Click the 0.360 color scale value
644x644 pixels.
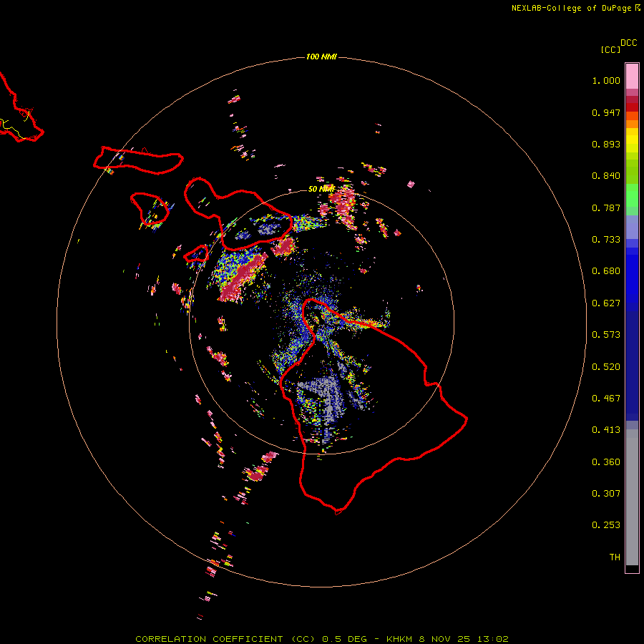[x=606, y=462]
